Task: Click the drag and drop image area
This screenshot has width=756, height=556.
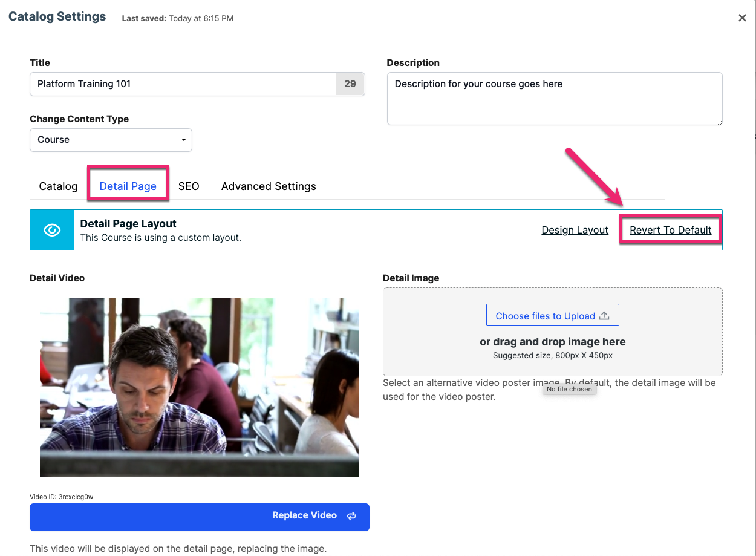Action: 553,332
